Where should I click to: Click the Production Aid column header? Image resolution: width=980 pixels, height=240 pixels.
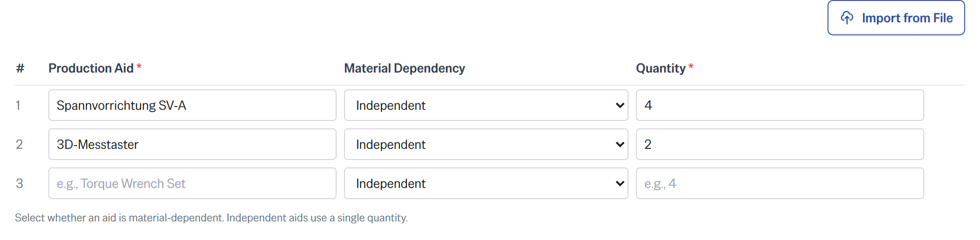(x=91, y=68)
